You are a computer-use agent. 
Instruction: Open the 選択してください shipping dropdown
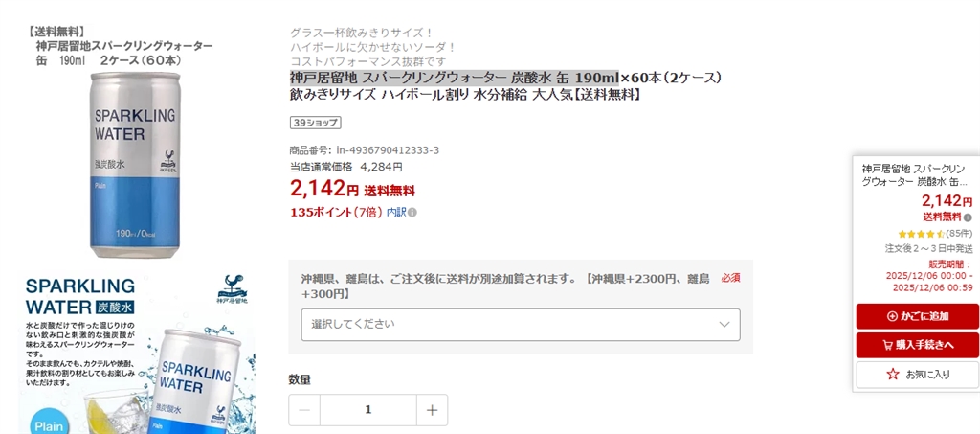(521, 324)
